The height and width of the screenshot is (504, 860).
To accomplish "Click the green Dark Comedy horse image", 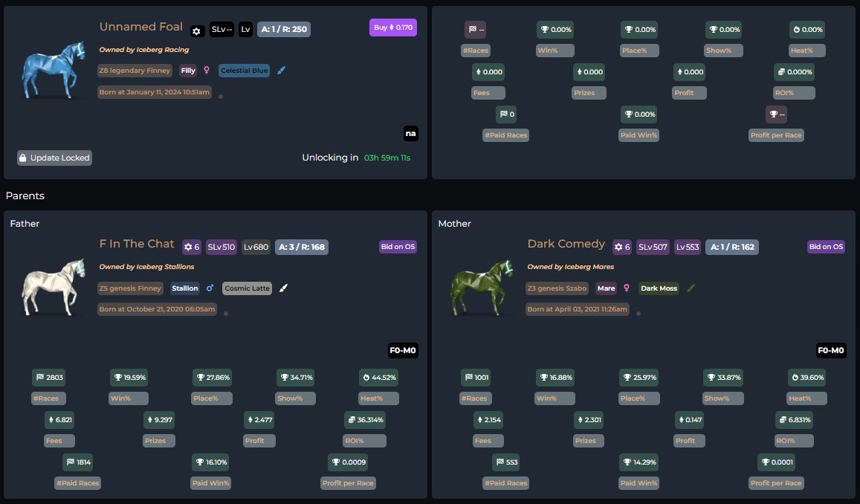I will coord(481,287).
